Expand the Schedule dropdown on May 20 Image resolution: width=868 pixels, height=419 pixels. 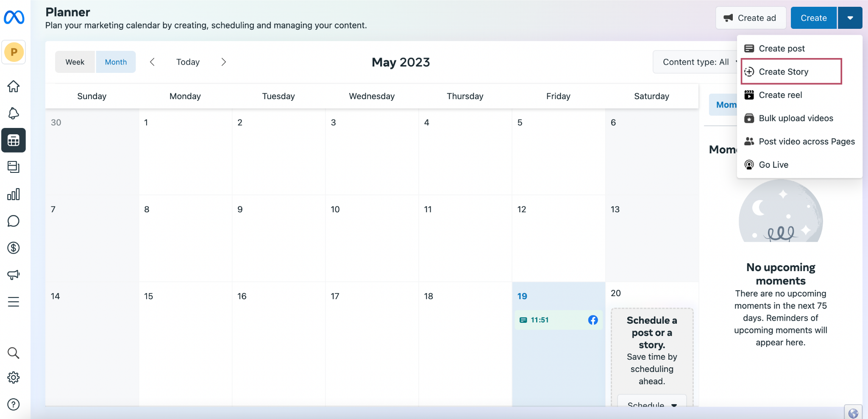coord(651,404)
